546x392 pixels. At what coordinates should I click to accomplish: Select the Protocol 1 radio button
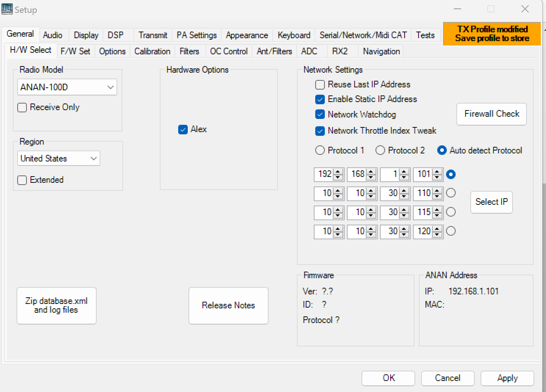click(x=320, y=150)
